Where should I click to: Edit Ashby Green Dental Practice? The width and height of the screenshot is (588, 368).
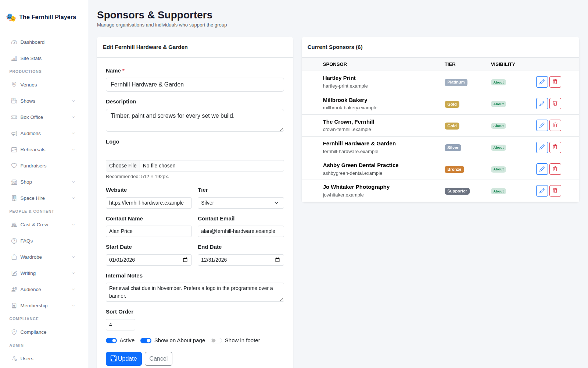[x=542, y=169]
